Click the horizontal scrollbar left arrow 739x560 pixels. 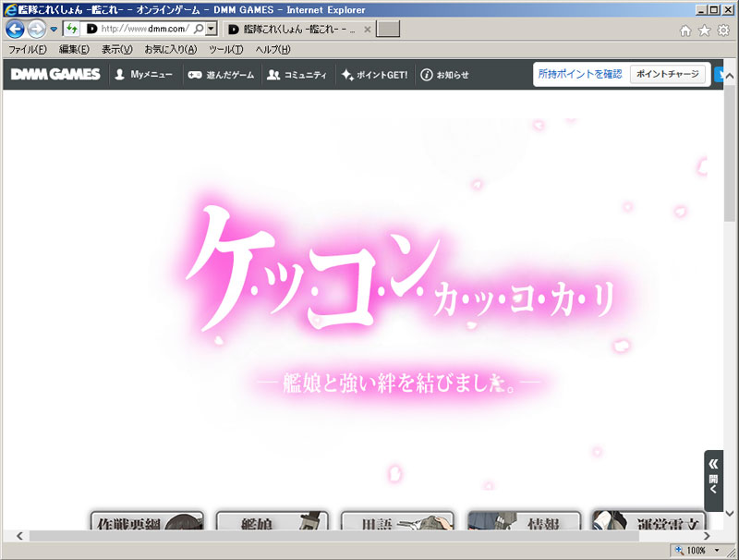pos(19,536)
